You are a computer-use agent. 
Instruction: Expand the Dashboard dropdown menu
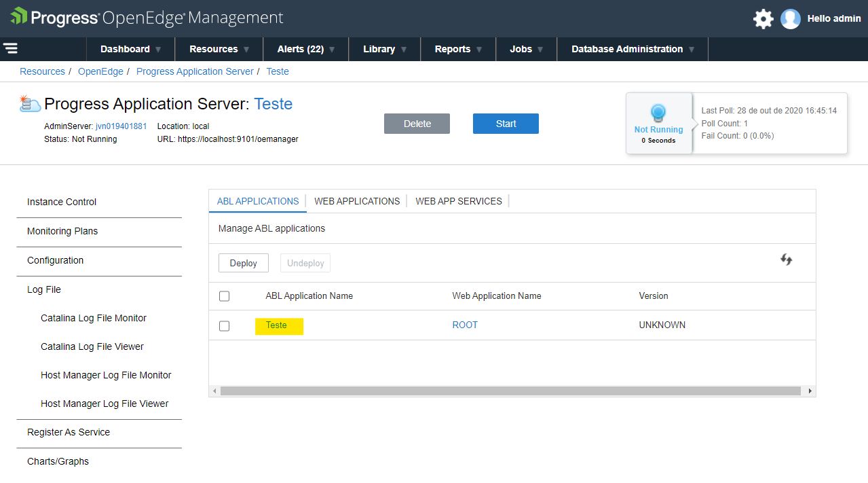click(130, 49)
